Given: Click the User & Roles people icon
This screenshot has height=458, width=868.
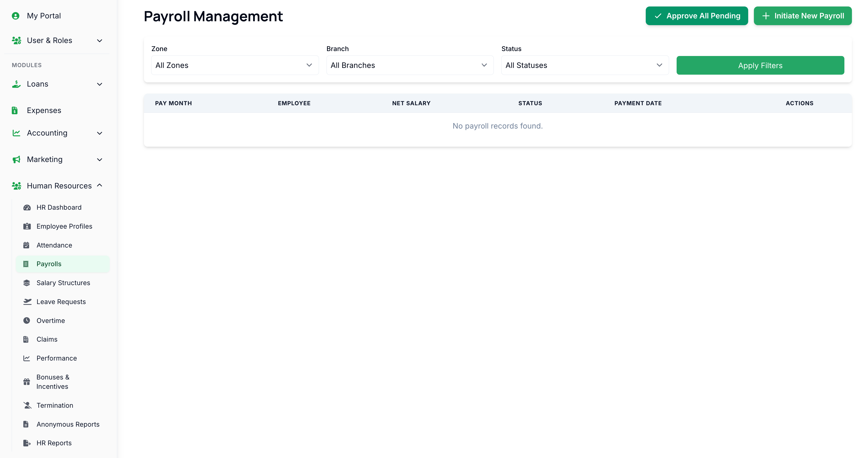Looking at the screenshot, I should coord(17,40).
